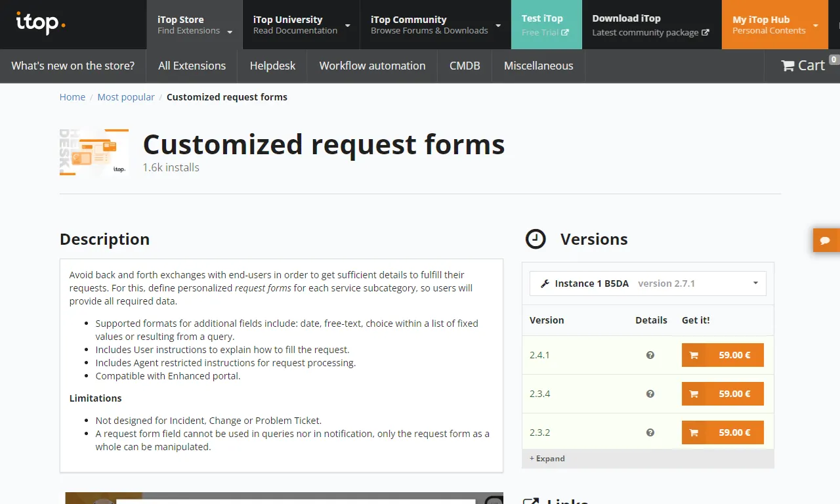Select the Workflow automation category
Screen dimensions: 840x504
pos(372,66)
